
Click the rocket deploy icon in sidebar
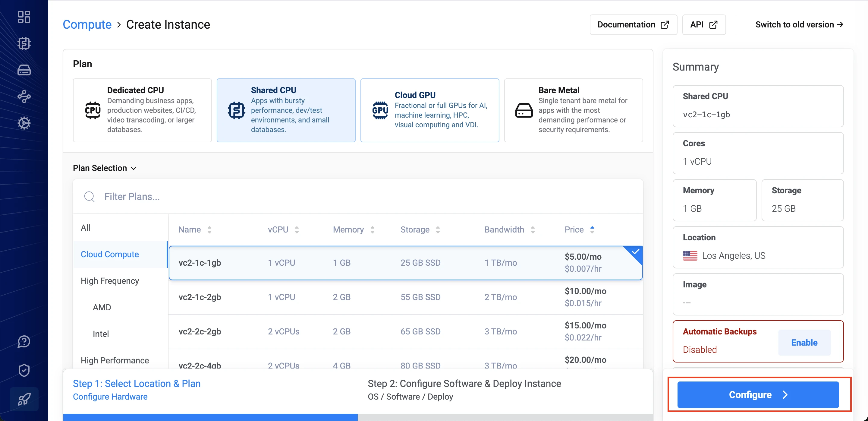point(24,399)
